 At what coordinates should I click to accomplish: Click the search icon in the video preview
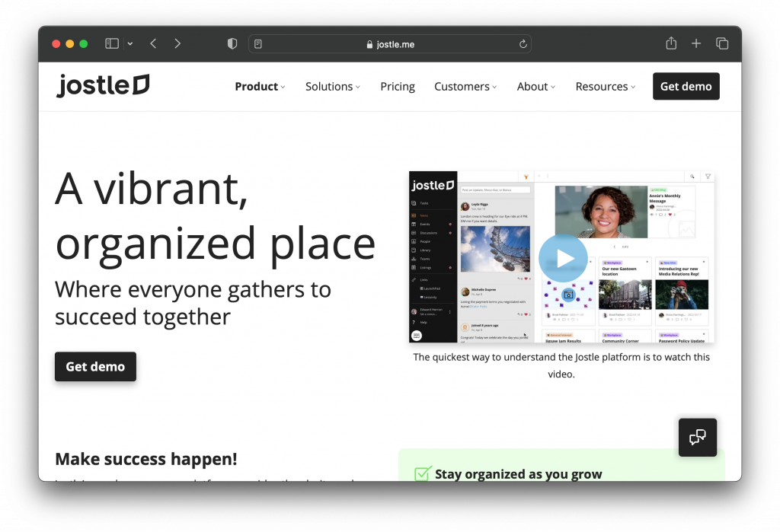tap(692, 177)
